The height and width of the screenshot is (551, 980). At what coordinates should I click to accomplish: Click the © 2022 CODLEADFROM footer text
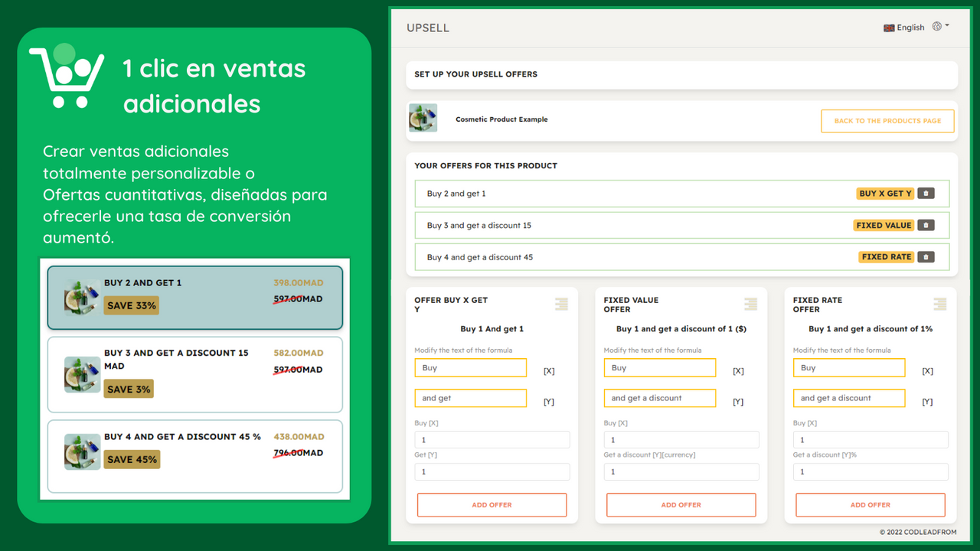click(918, 532)
